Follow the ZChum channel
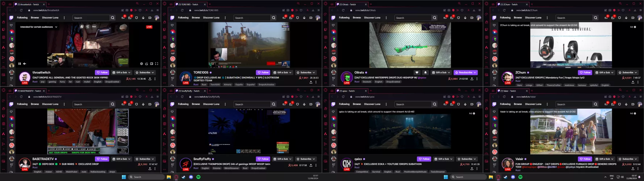This screenshot has width=644, height=181. [x=585, y=72]
